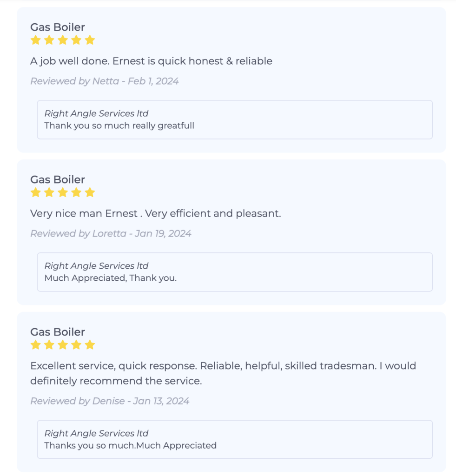The height and width of the screenshot is (476, 456).
Task: Click the "A job well done" review text
Action: (151, 61)
